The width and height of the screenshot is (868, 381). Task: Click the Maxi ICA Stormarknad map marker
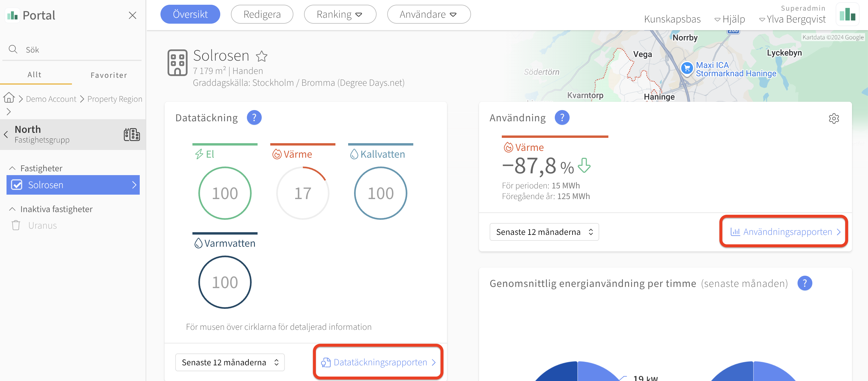(x=687, y=69)
